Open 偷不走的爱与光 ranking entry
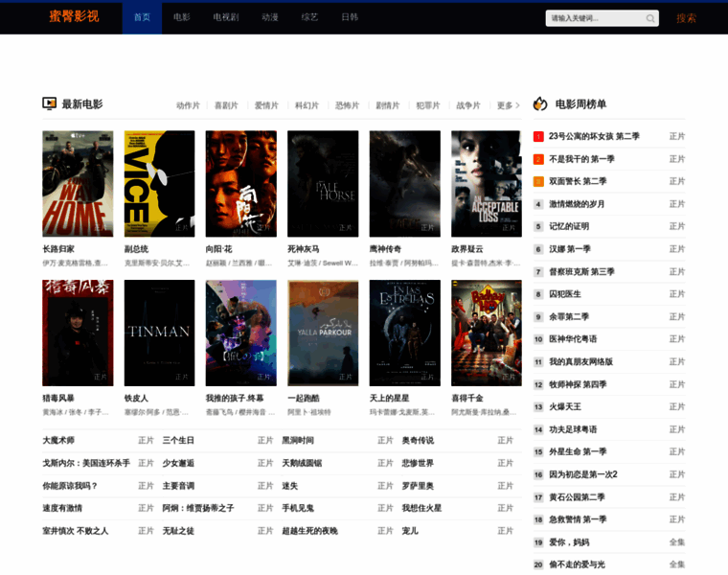This screenshot has height=575, width=728. point(577,564)
